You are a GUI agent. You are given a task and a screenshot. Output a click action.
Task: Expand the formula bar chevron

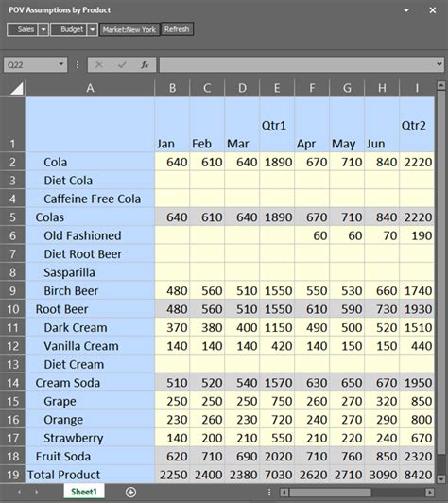[439, 64]
